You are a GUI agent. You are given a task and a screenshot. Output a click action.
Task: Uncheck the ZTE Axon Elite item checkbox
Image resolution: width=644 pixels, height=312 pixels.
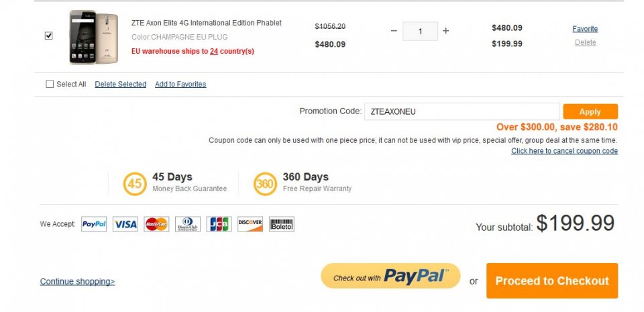click(x=49, y=36)
